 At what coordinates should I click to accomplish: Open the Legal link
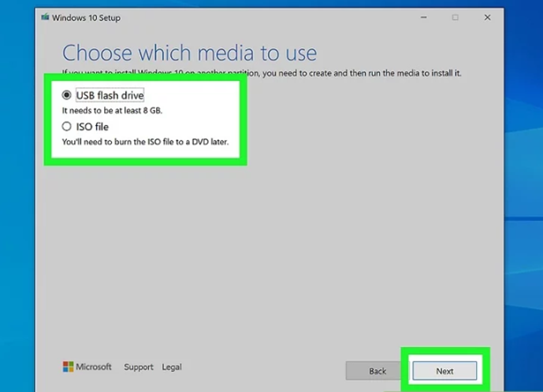pos(172,367)
